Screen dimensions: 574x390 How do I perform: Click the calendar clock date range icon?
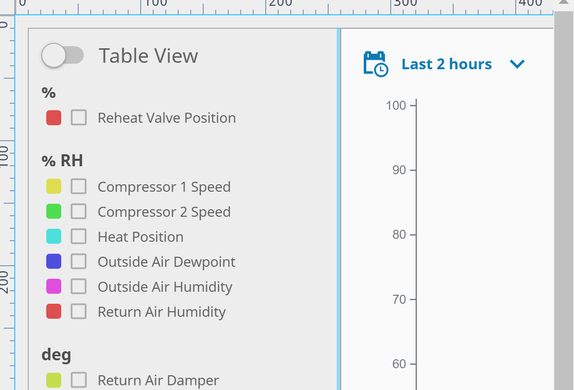tap(376, 64)
